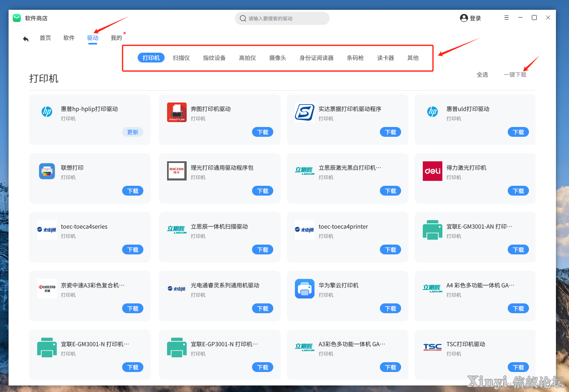Screen dimensions: 569x392
Task: Select the 高拍仪 category
Action: 248,58
